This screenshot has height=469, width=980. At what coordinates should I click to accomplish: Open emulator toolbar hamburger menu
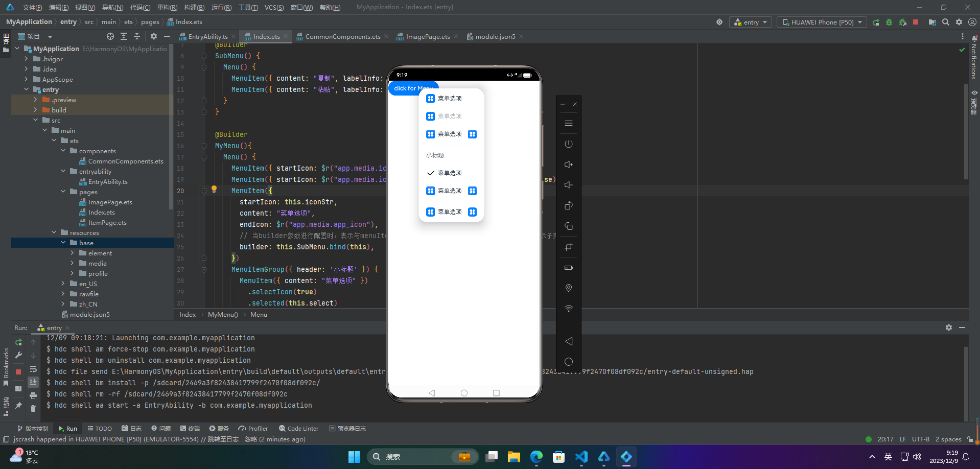[569, 123]
